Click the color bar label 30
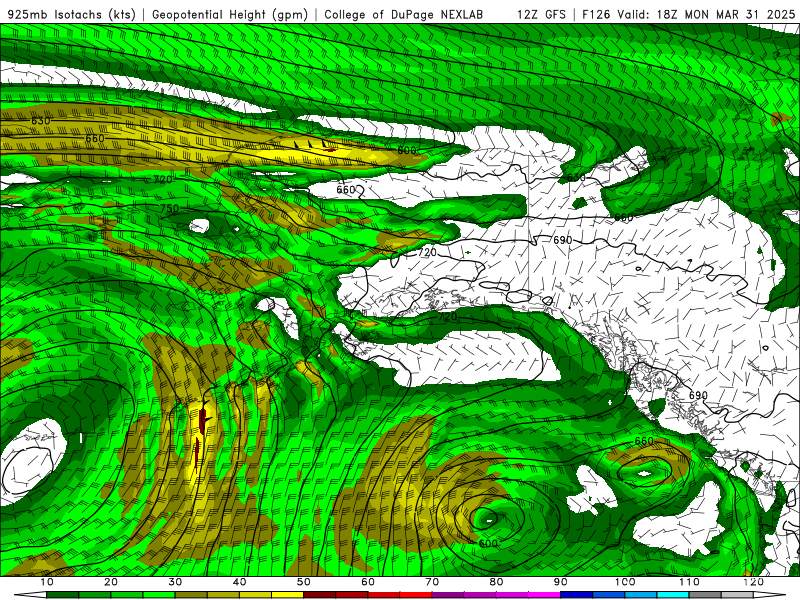This screenshot has width=800, height=600. (x=175, y=582)
